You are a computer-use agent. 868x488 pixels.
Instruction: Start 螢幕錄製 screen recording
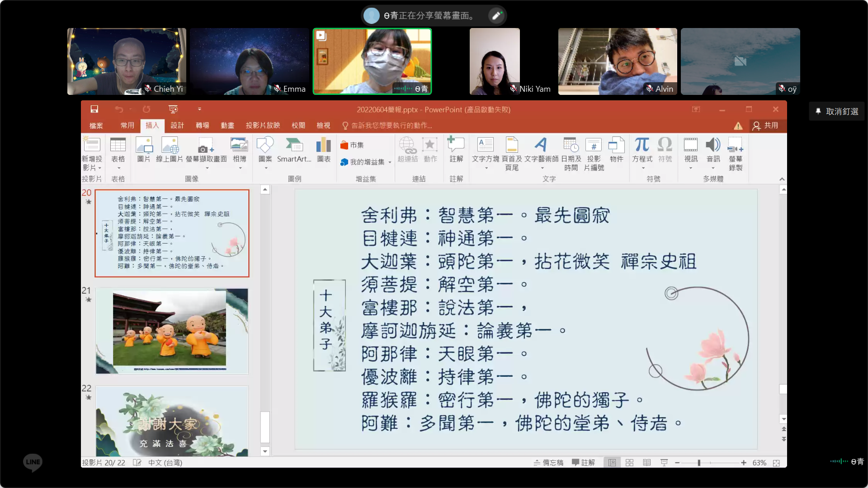pyautogui.click(x=736, y=154)
